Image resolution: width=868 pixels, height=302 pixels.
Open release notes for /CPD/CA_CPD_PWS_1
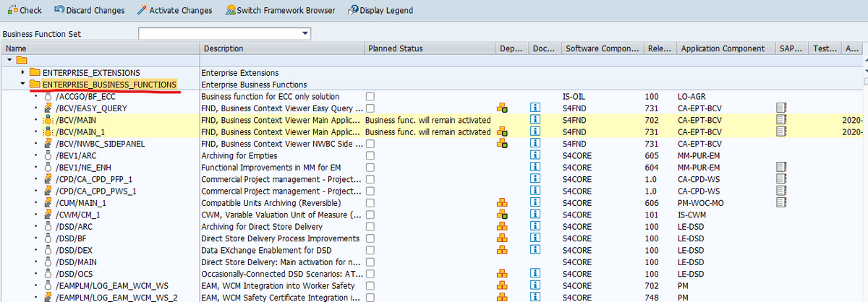(781, 191)
